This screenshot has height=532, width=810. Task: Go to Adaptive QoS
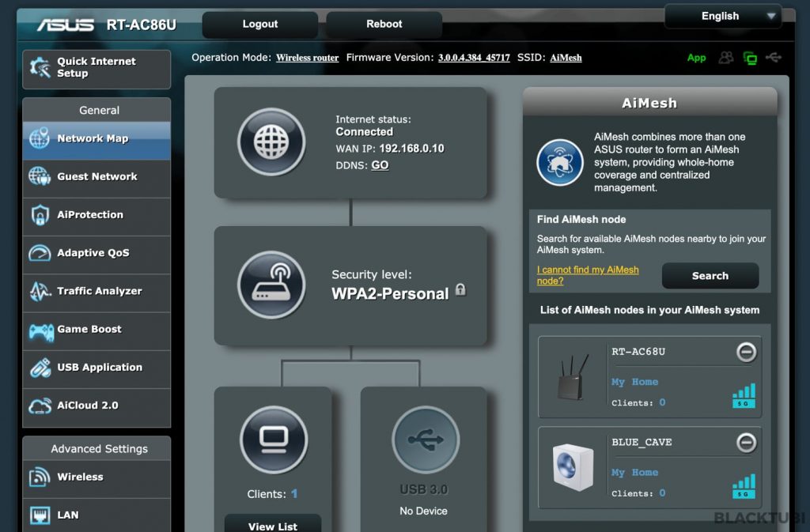coord(97,254)
